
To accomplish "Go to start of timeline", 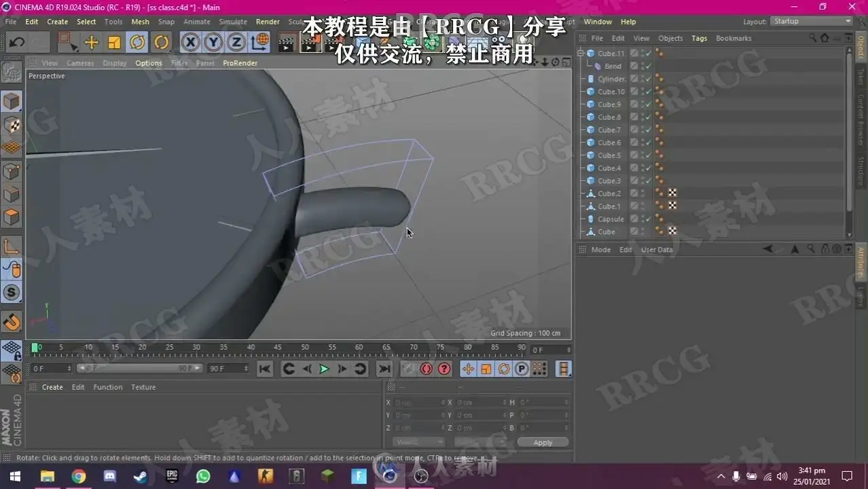I will point(265,369).
